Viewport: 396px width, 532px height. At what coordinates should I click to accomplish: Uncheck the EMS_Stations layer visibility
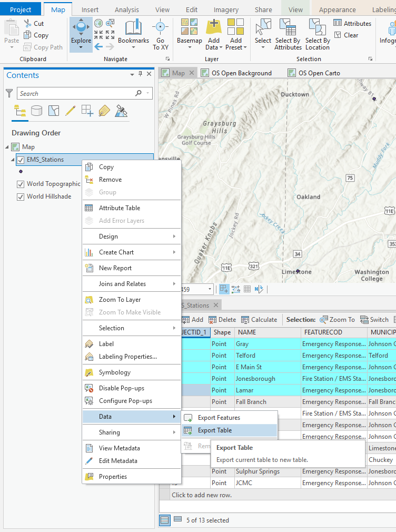coord(21,160)
